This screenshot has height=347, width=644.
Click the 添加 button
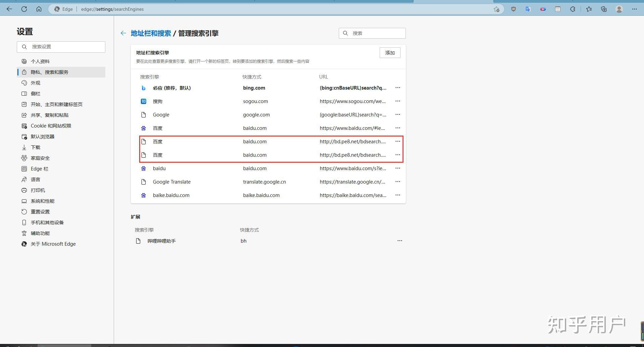[390, 53]
